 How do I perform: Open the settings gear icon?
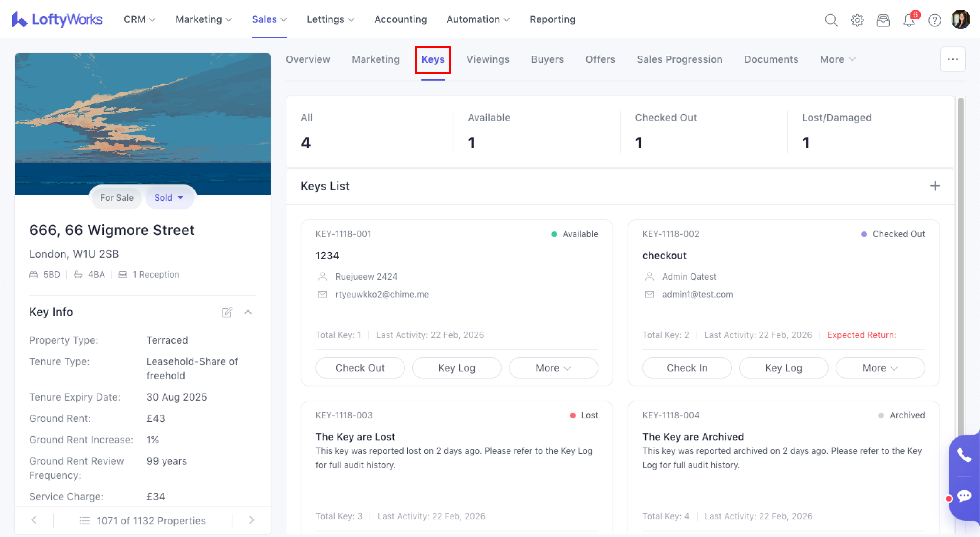pos(857,20)
